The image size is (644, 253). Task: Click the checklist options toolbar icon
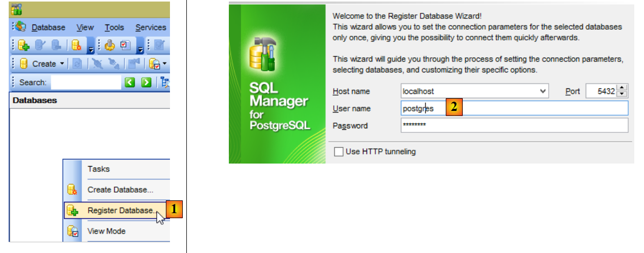click(x=124, y=45)
